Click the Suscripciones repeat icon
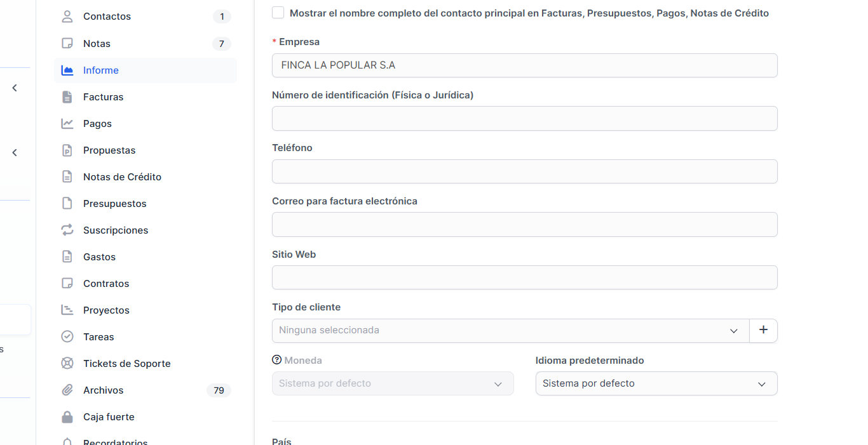 coord(67,230)
